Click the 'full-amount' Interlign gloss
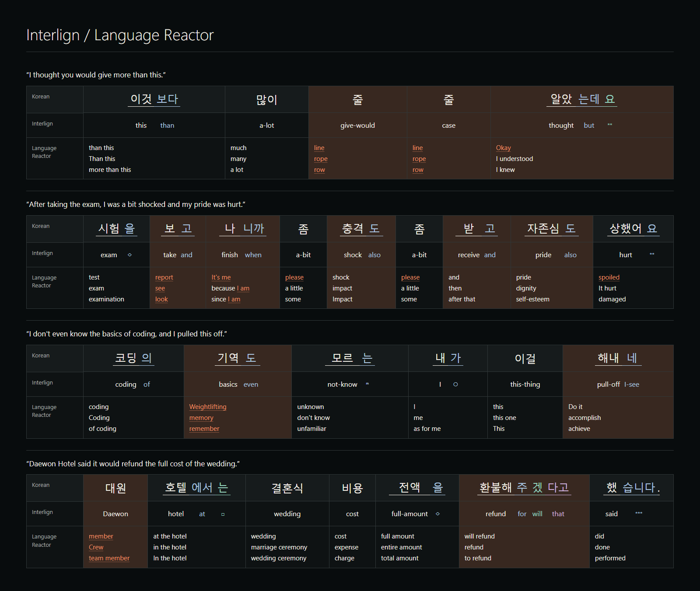 tap(409, 514)
